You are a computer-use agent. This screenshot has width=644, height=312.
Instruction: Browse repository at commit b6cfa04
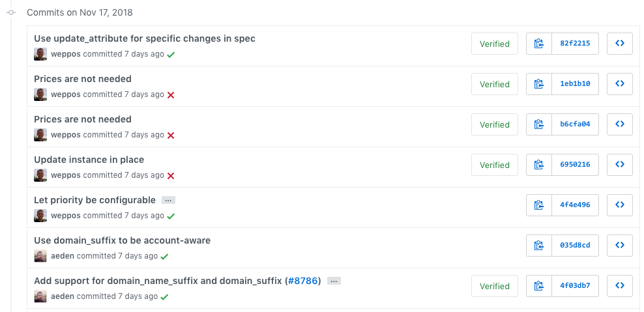pos(619,124)
